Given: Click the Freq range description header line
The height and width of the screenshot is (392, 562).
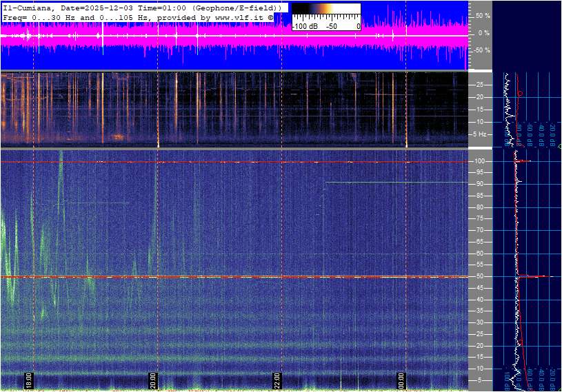Looking at the screenshot, I should (138, 16).
